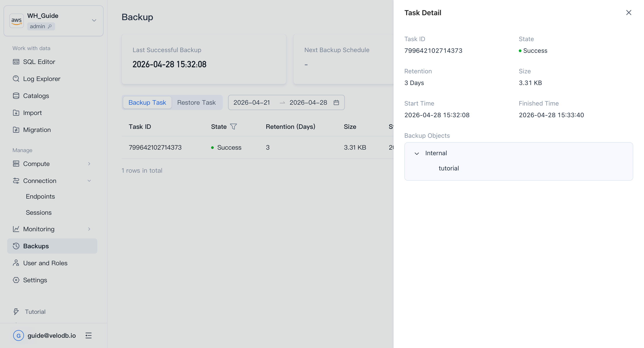Screen dimensions: 644x348
Task: Collapse the Connection menu section
Action: [x=89, y=181]
